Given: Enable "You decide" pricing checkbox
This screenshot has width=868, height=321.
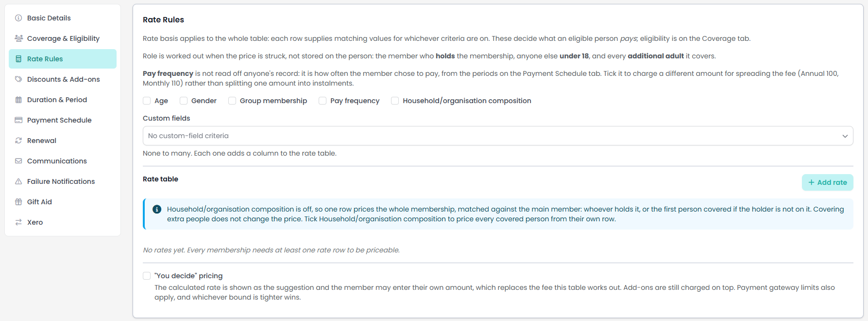Looking at the screenshot, I should pyautogui.click(x=147, y=276).
